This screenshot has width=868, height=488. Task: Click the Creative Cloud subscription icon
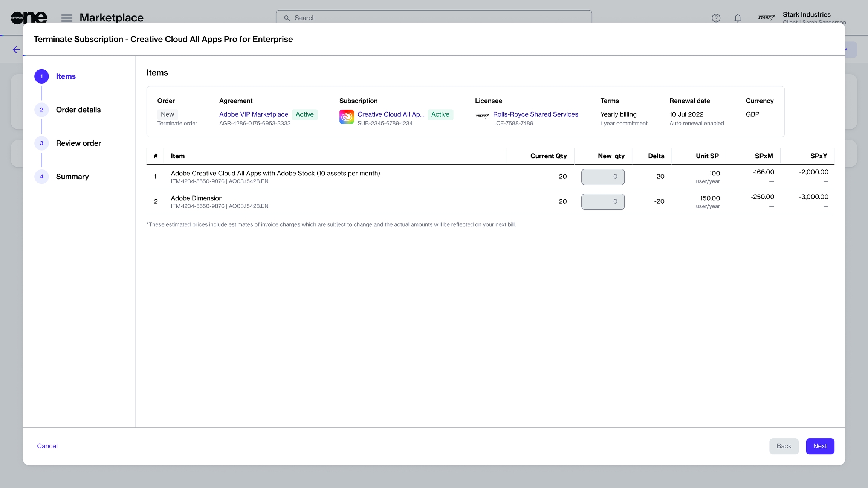click(x=346, y=117)
